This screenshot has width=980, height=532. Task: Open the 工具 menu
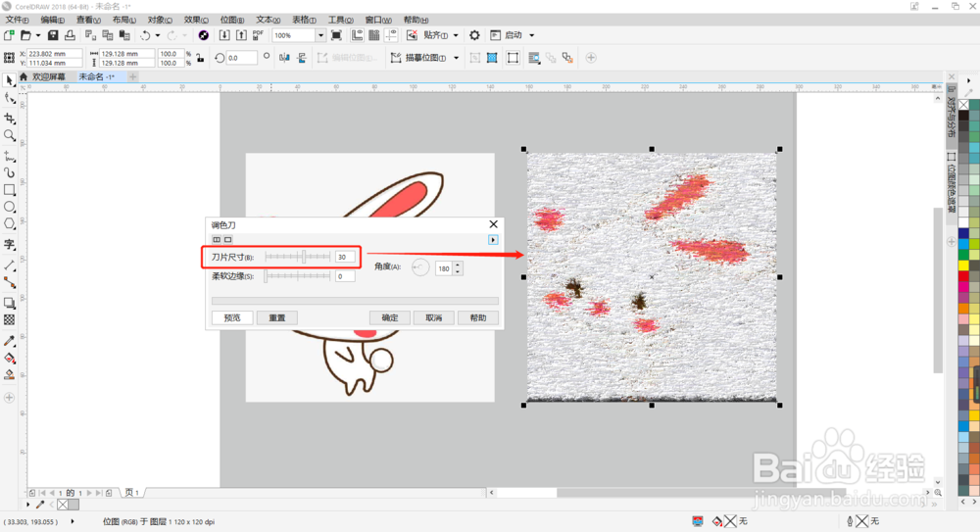pyautogui.click(x=341, y=20)
